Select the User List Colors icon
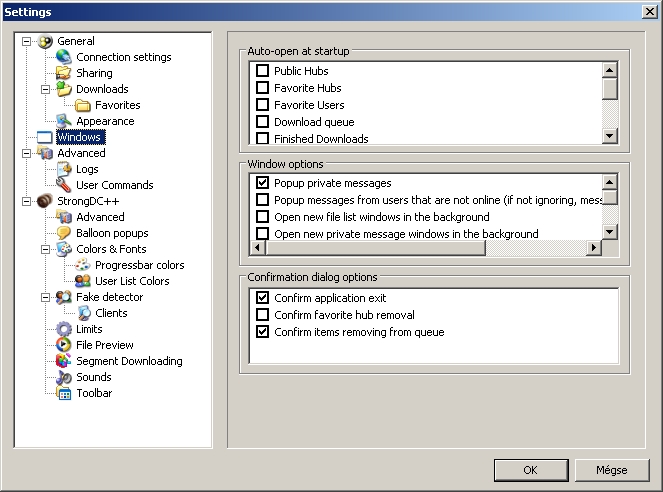Screen dimensions: 663x492 coord(83,281)
